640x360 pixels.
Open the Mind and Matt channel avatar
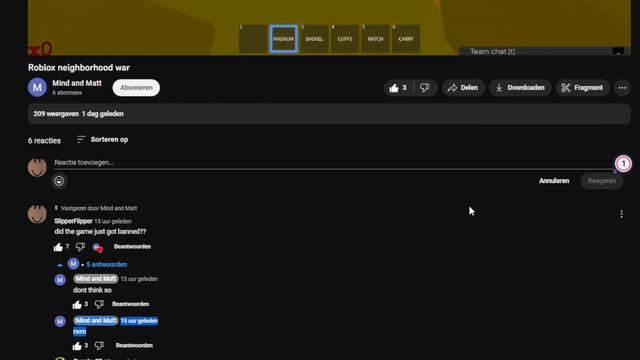click(x=37, y=87)
